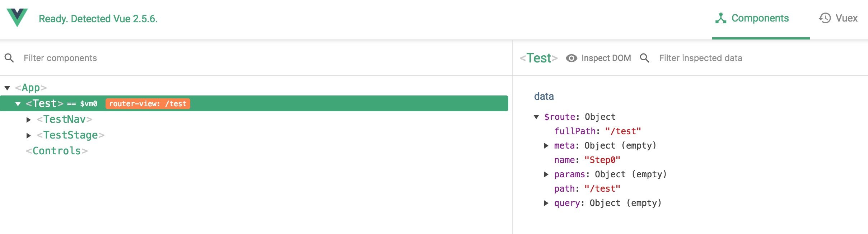Click the Inspect DOM eye icon
The image size is (868, 234).
pos(571,58)
